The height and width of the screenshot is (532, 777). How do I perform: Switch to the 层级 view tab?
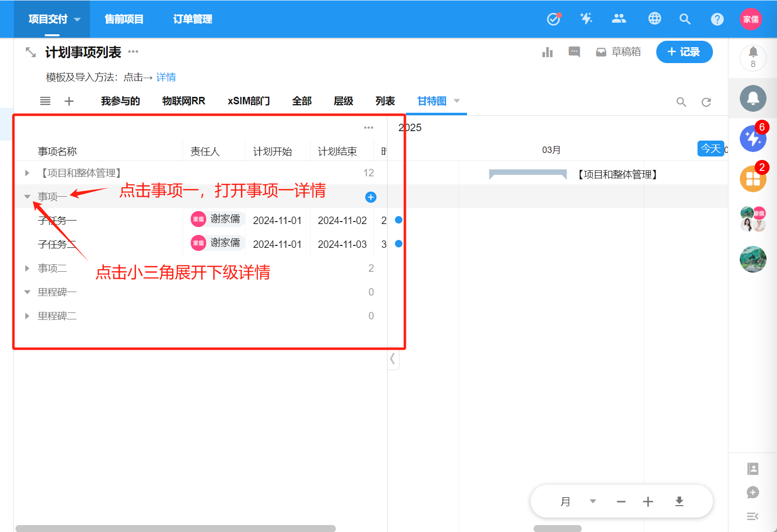(343, 101)
